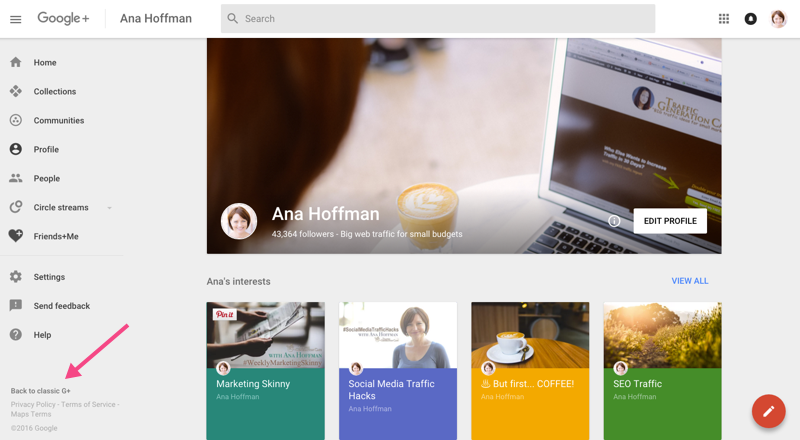The height and width of the screenshot is (440, 800).
Task: Open the Social Media Traffic Hacks thumbnail
Action: click(x=398, y=335)
